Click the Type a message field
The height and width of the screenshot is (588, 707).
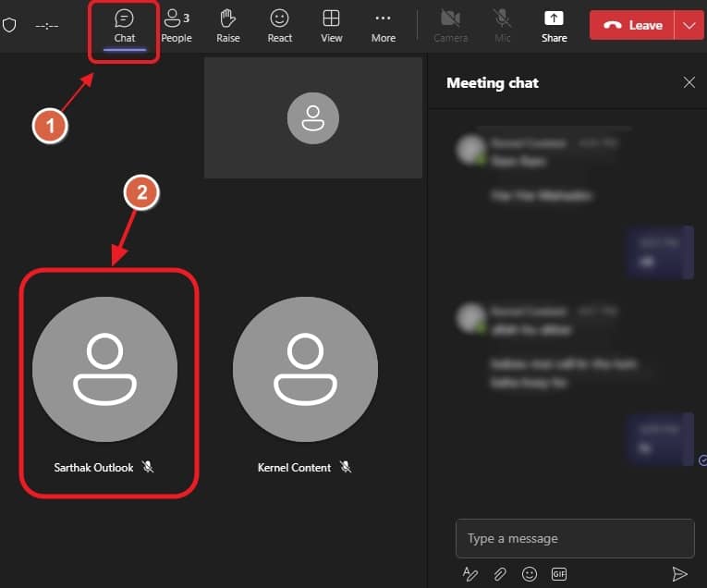[575, 538]
